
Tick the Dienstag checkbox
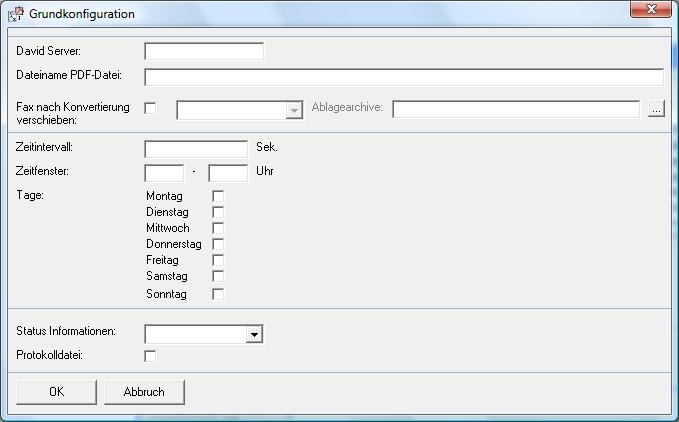[x=218, y=212]
